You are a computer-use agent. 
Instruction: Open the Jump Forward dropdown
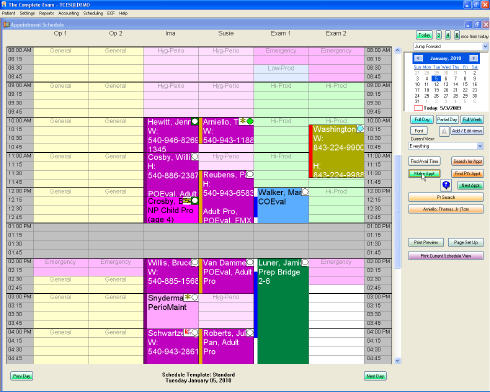point(485,46)
